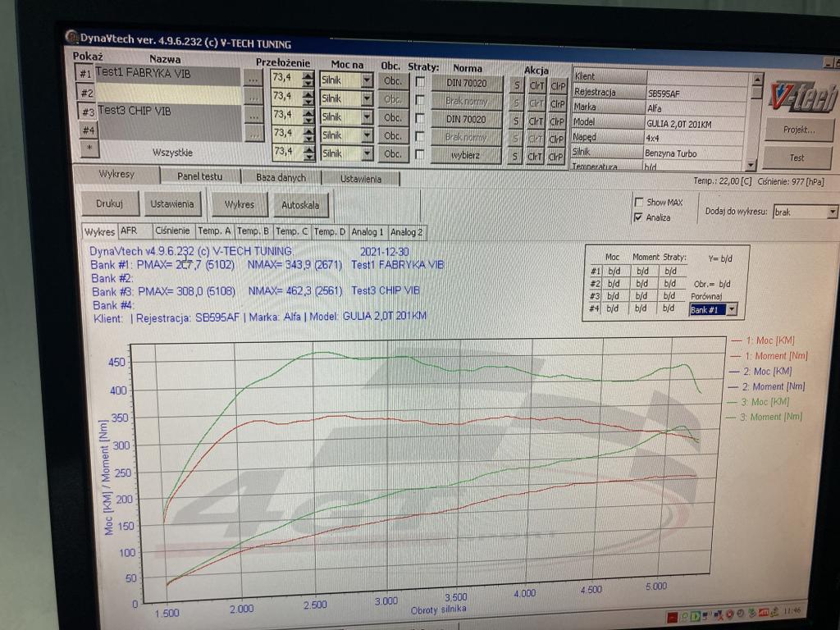Open the Temp. C chart tab
This screenshot has width=840, height=630.
(x=291, y=231)
